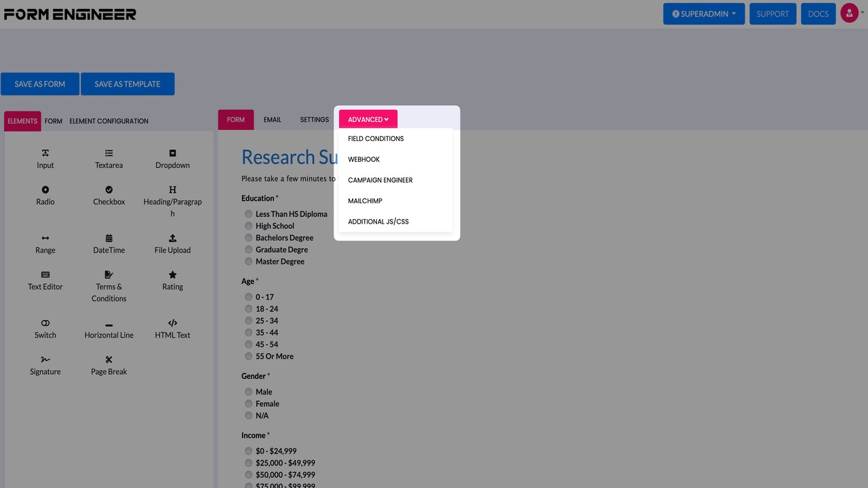Collapse the Advanced dropdown menu
Viewport: 868px width, 488px height.
click(x=368, y=119)
